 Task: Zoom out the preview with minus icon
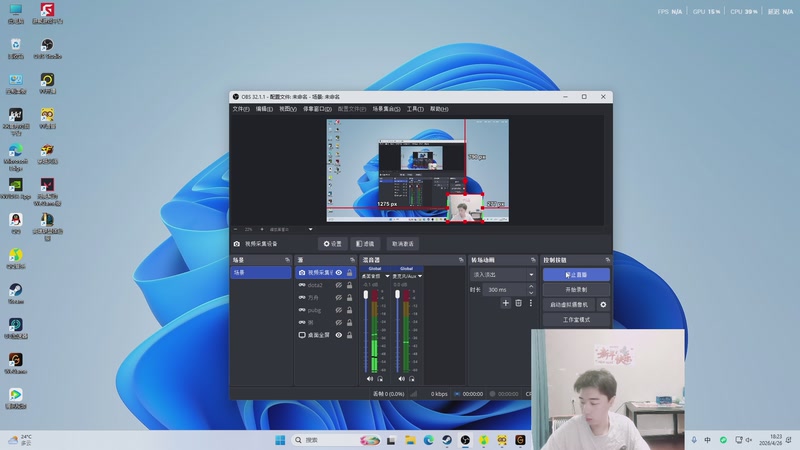click(236, 229)
